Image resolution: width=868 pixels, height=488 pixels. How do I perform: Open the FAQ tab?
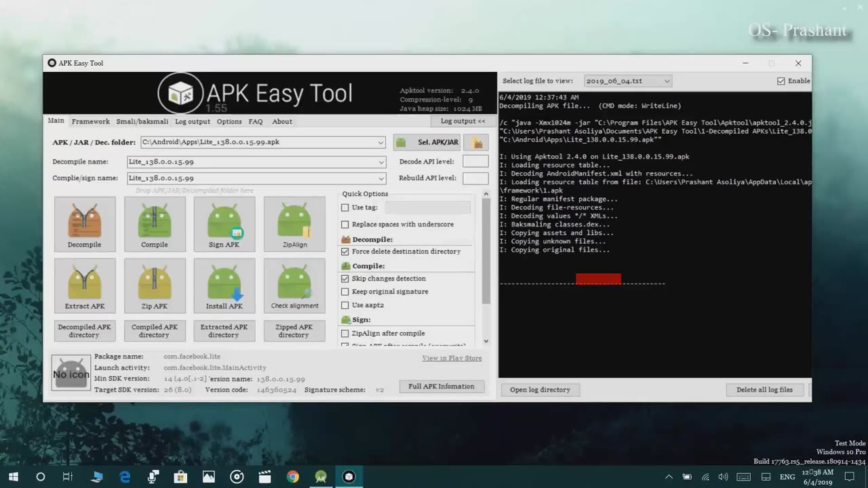coord(256,121)
